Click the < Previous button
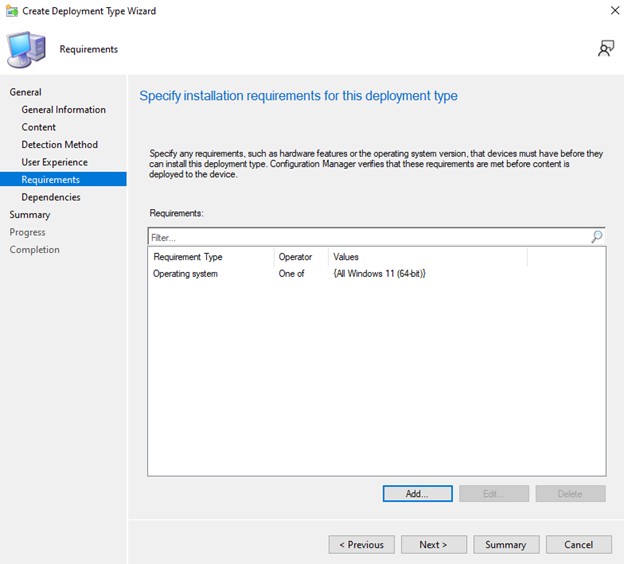Viewport: 624px width, 564px height. click(361, 545)
